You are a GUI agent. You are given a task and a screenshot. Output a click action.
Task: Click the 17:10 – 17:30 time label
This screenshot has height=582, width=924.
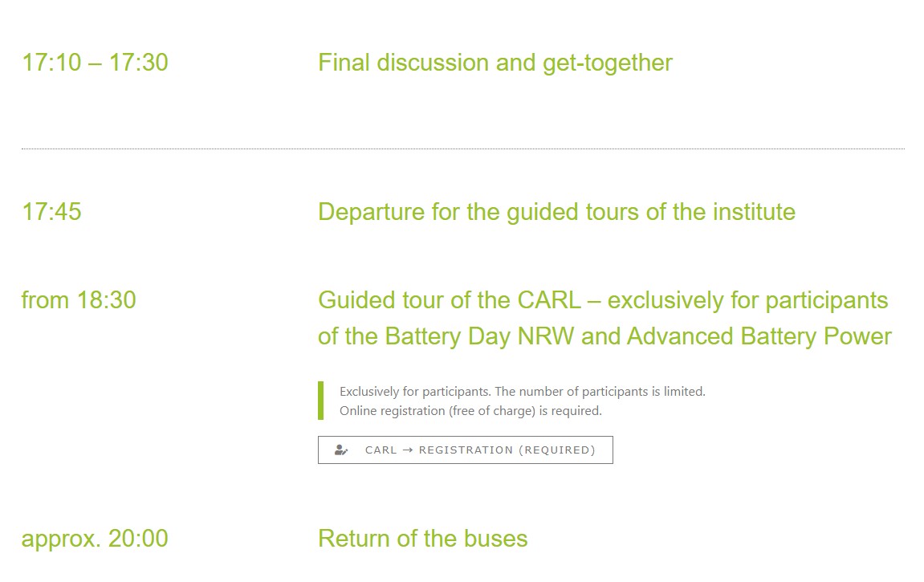(95, 63)
